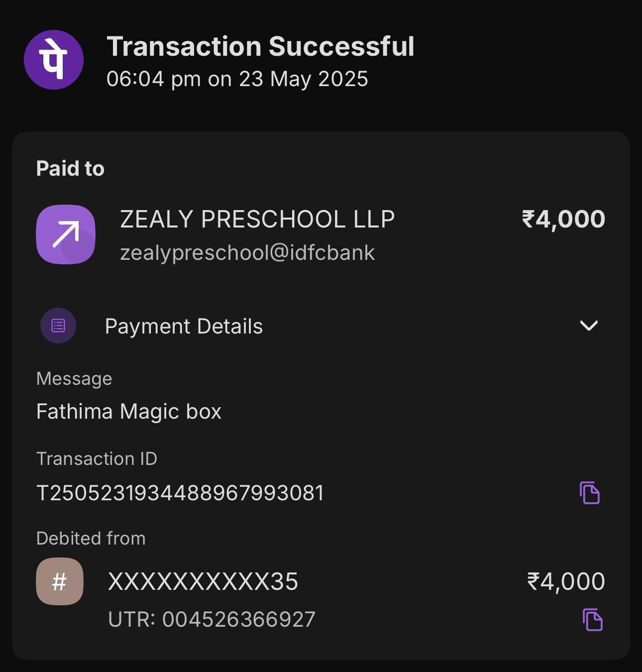Click the Debited from label
The image size is (642, 672).
pos(91,539)
